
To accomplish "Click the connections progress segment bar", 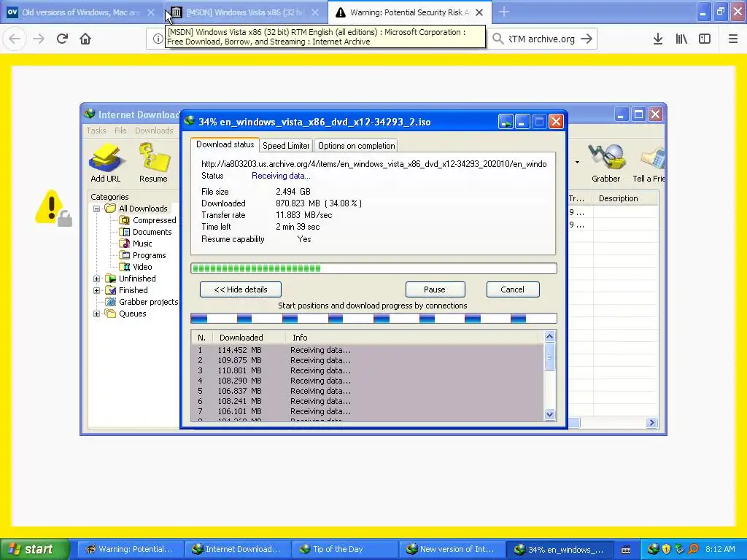I will pos(373,319).
